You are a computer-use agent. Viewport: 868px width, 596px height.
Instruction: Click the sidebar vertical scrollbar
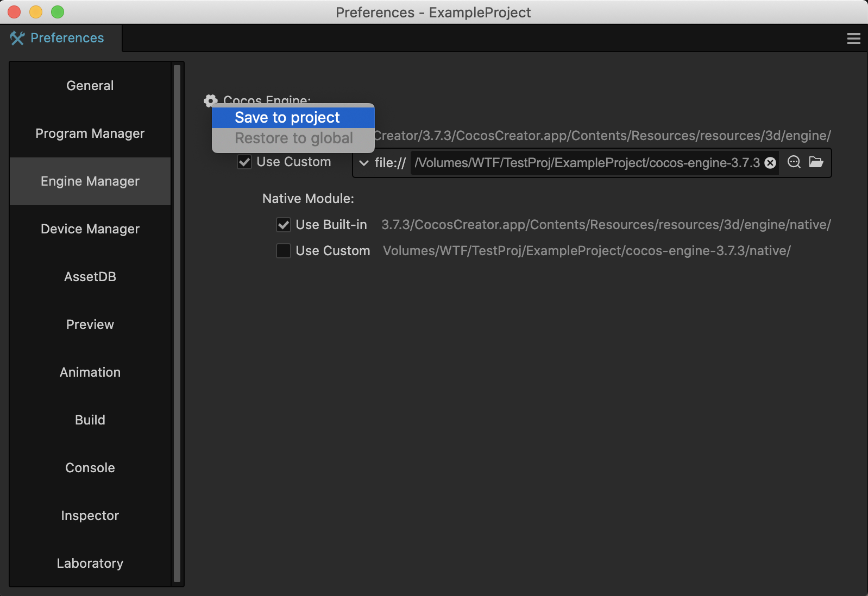[x=177, y=324]
